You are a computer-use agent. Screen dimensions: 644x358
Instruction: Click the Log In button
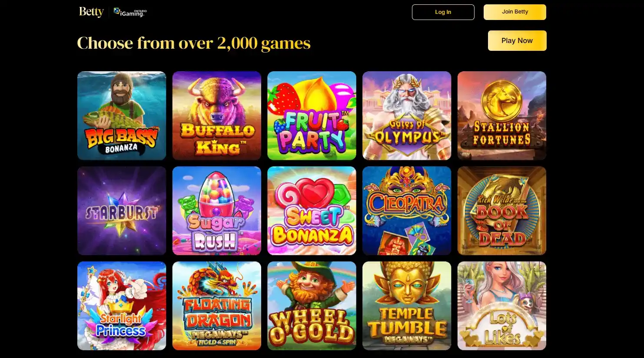tap(443, 12)
